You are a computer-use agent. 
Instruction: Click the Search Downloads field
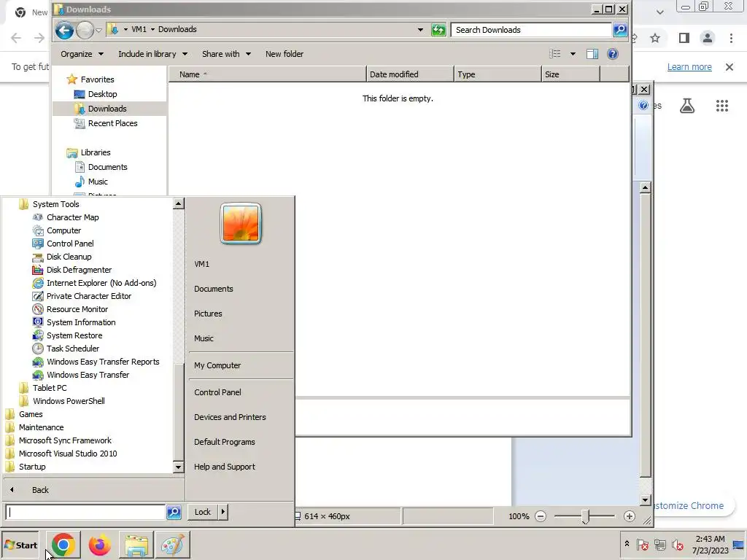pyautogui.click(x=531, y=29)
